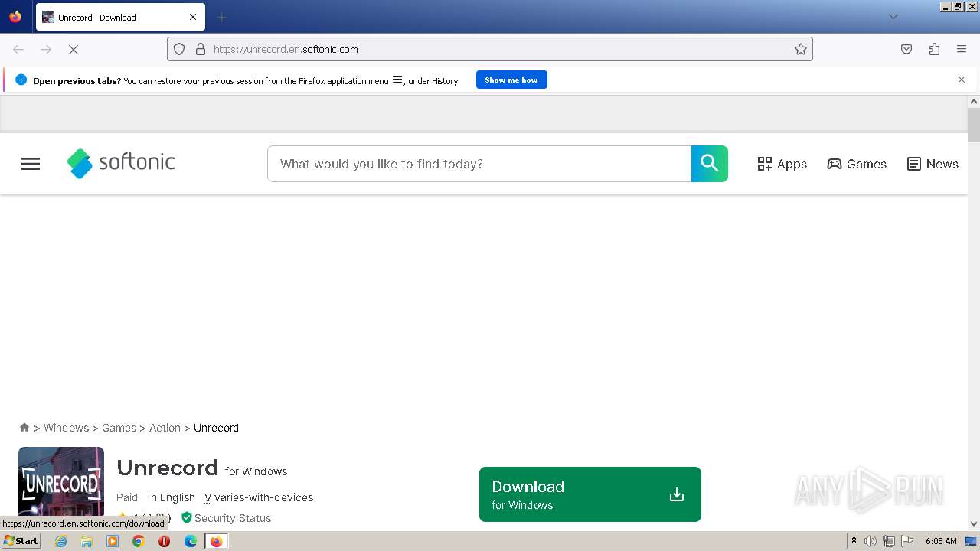Stop loading the page
The image size is (980, 551).
pos(73,49)
